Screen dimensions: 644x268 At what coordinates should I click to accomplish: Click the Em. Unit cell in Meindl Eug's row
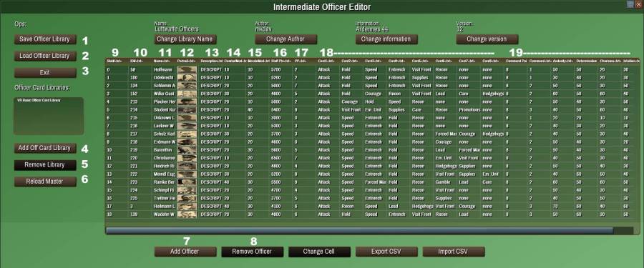492,174
